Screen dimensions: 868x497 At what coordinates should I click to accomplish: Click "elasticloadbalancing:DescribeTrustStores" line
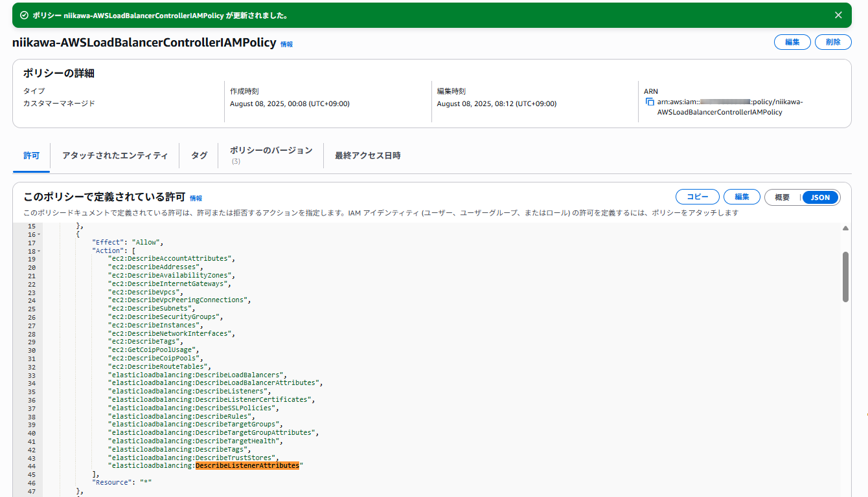(193, 458)
